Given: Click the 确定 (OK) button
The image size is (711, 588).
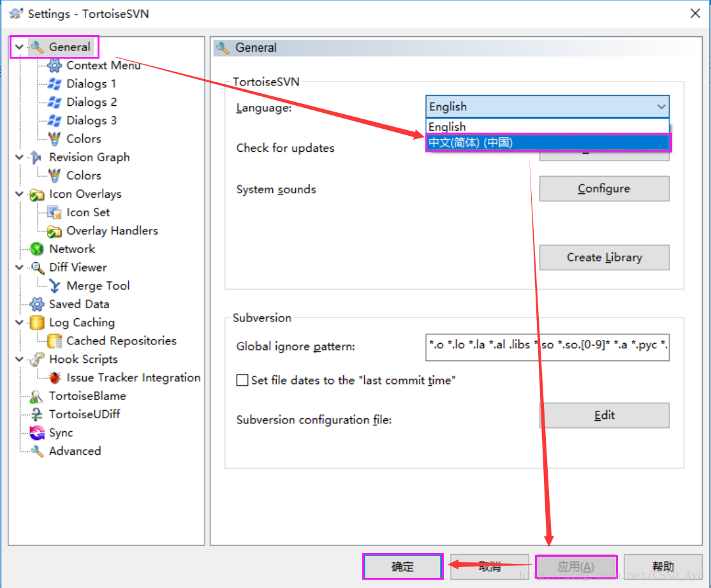Looking at the screenshot, I should pos(402,566).
